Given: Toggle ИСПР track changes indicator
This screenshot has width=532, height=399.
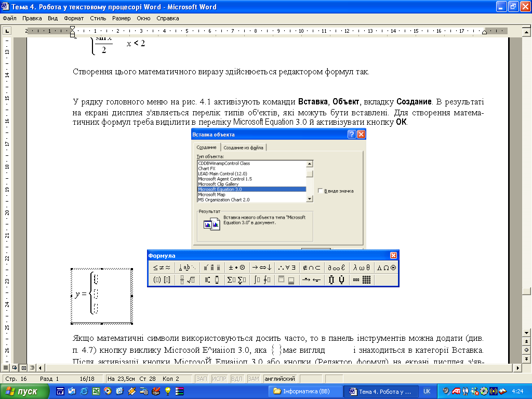Looking at the screenshot, I should [219, 379].
